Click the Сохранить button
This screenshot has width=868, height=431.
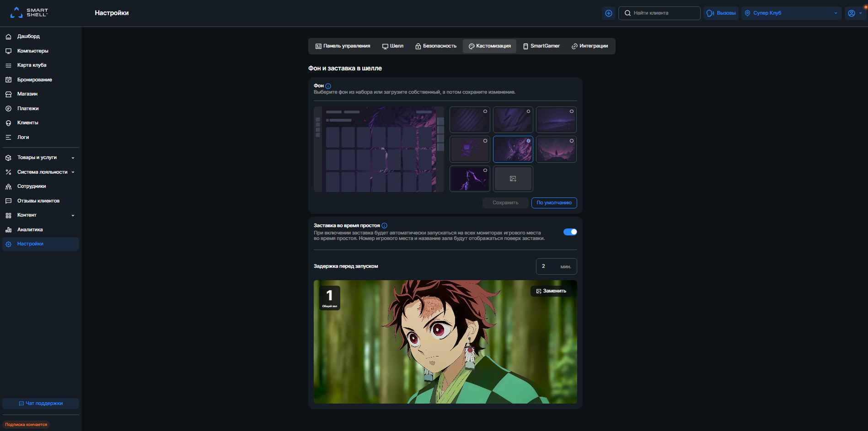pos(505,203)
